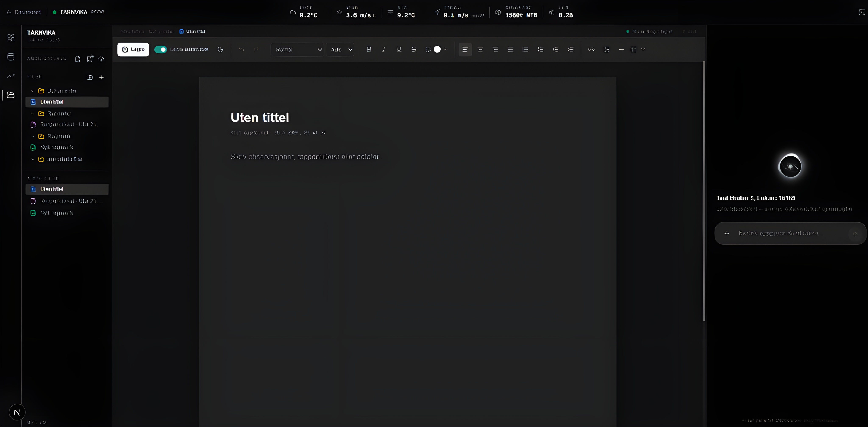
Task: Insert a horizontal rule line
Action: point(621,50)
